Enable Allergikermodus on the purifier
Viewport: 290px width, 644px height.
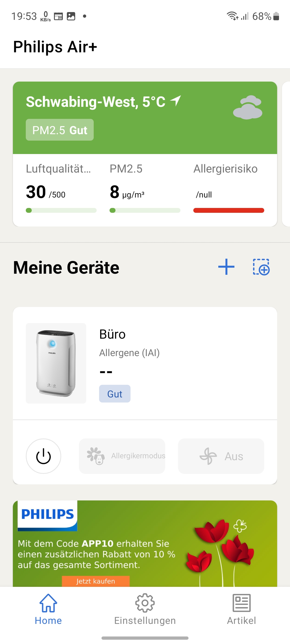[122, 456]
